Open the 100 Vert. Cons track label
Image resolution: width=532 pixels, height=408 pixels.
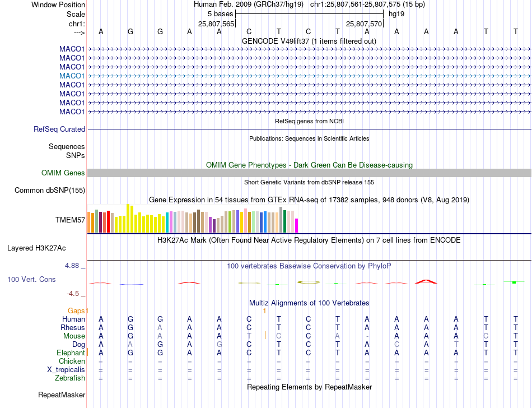tap(31, 279)
